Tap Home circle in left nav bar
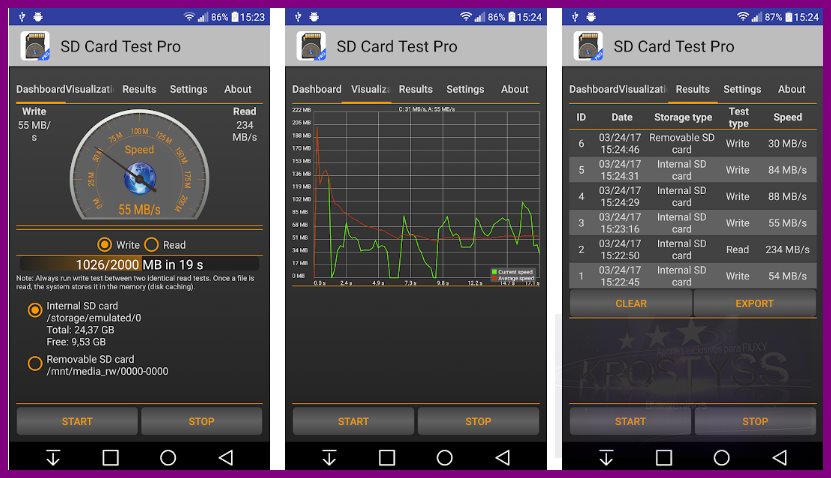Screen dimensions: 831x478 [x=168, y=457]
